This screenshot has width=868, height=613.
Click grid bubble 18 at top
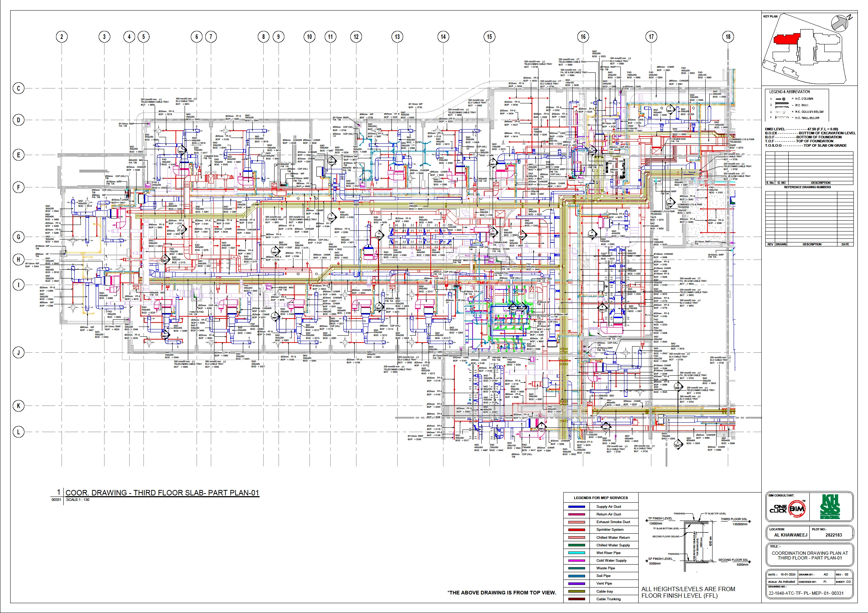click(728, 37)
